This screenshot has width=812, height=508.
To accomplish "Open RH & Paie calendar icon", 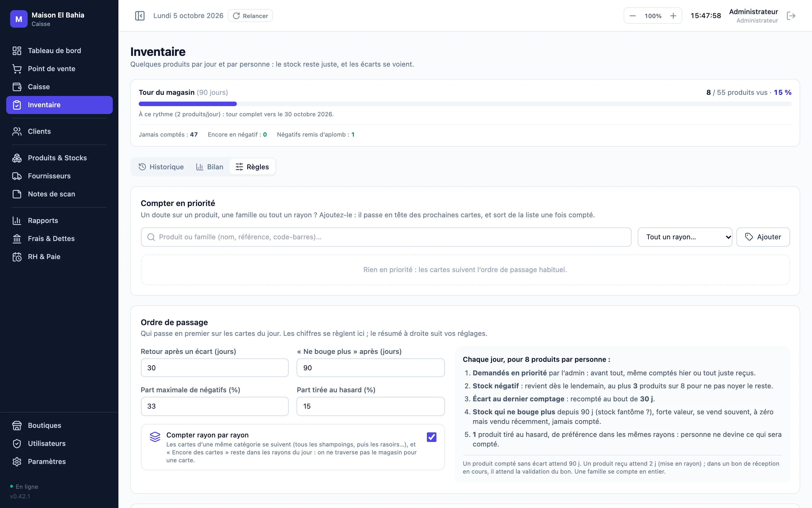I will tap(17, 257).
